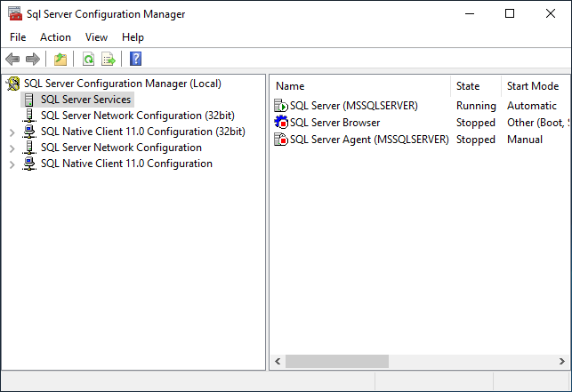This screenshot has width=572, height=392.
Task: Select the SQL Server Agent service icon
Action: coord(281,140)
